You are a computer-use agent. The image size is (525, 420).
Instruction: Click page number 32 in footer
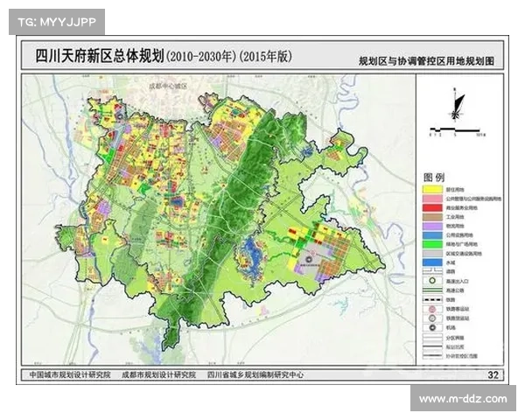[x=492, y=374]
